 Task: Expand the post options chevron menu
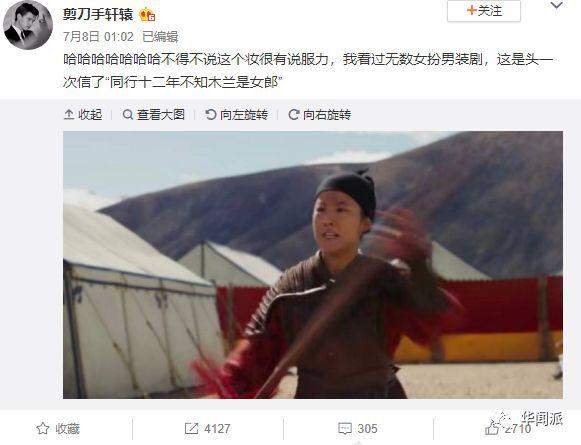pos(557,6)
